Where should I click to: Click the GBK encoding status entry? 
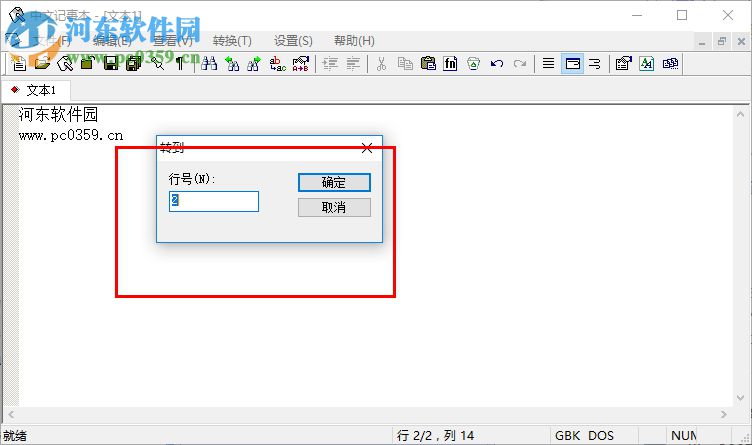567,435
